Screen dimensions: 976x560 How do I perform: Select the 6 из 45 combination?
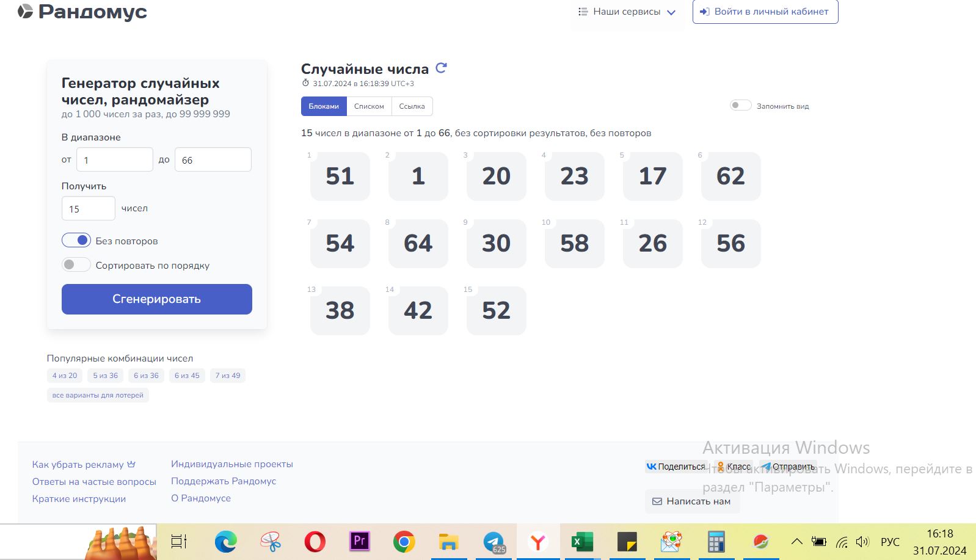(x=187, y=376)
